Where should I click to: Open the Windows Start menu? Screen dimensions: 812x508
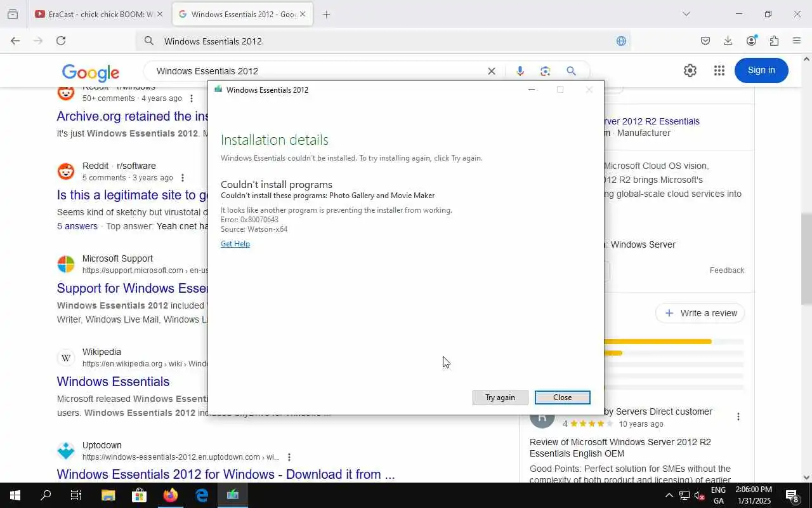15,495
